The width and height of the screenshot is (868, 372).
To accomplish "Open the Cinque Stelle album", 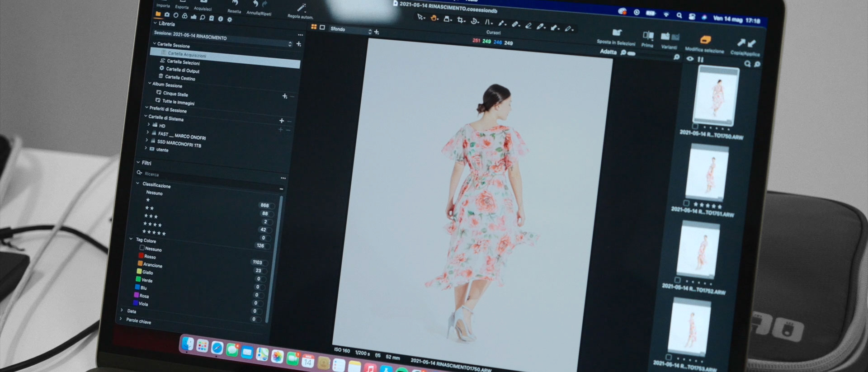I will 172,94.
